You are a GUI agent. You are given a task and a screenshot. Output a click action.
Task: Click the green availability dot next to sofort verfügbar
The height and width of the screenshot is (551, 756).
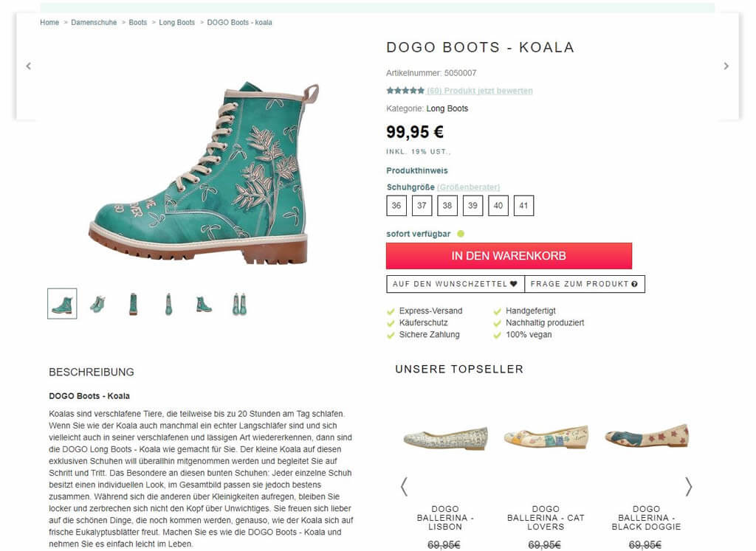pos(461,233)
